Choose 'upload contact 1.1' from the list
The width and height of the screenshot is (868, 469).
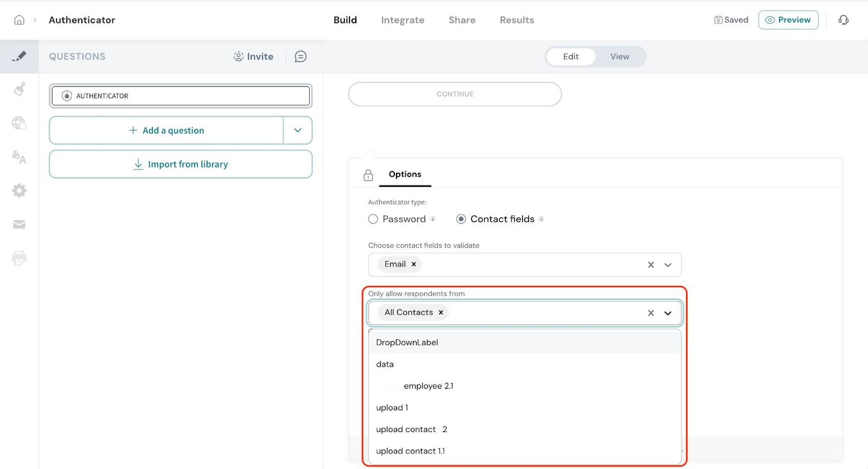[410, 451]
